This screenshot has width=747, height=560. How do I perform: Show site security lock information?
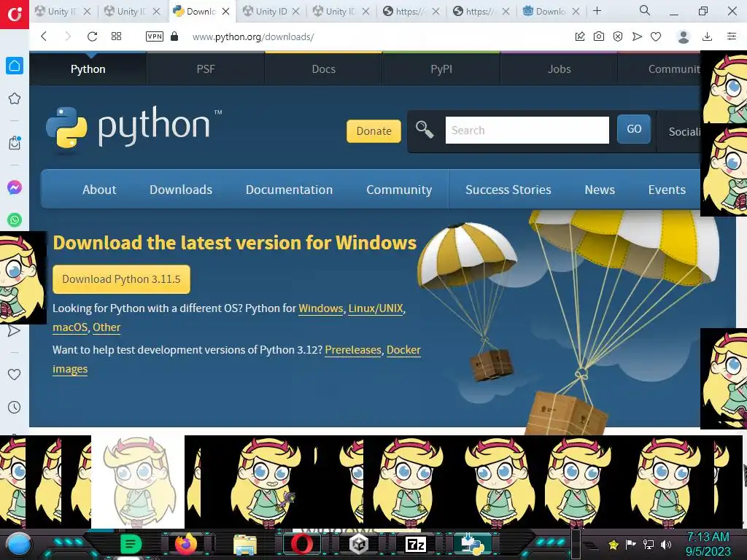tap(174, 36)
